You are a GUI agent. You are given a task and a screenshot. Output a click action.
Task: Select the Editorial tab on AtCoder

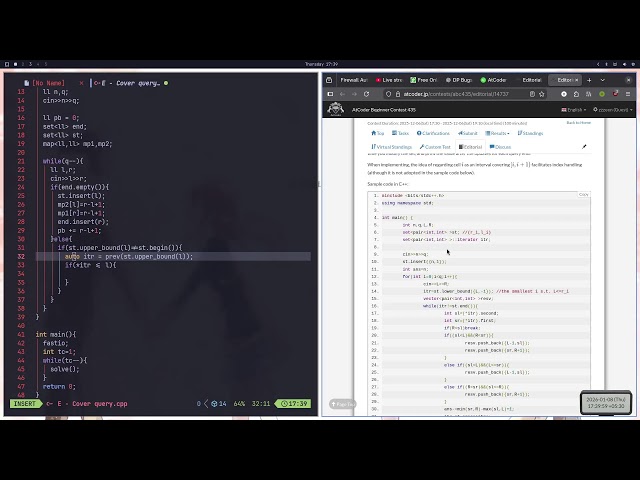point(470,147)
